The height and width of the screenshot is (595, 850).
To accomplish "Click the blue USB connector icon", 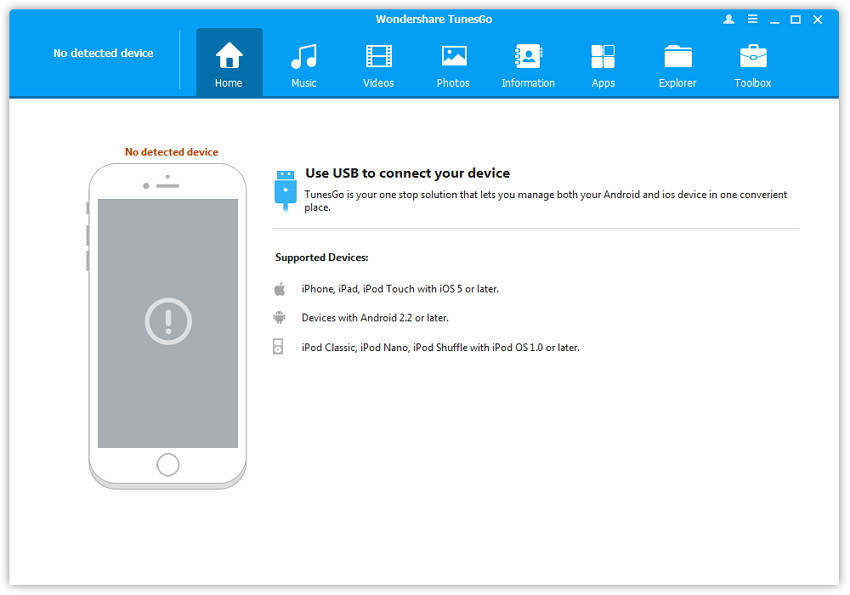I will pos(285,190).
